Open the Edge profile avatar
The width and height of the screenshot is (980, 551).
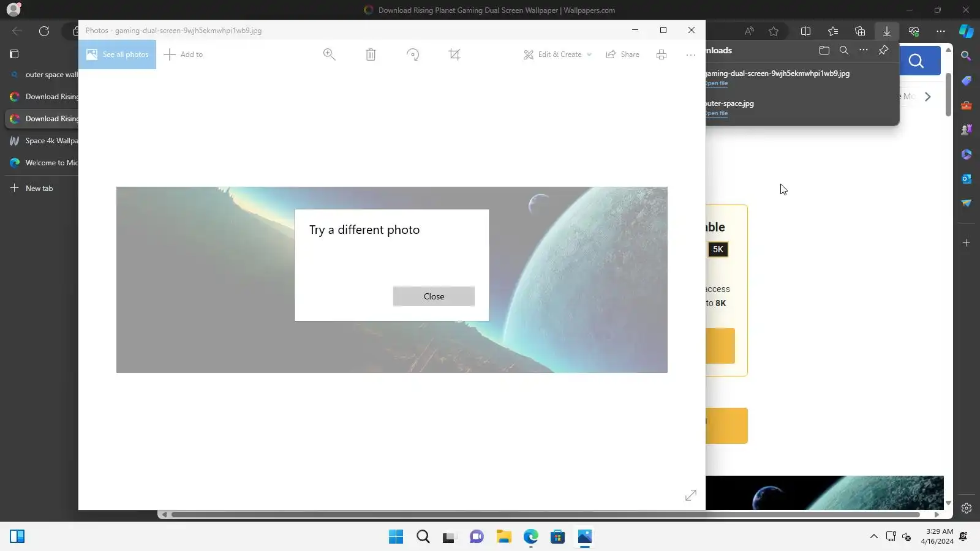coord(13,10)
